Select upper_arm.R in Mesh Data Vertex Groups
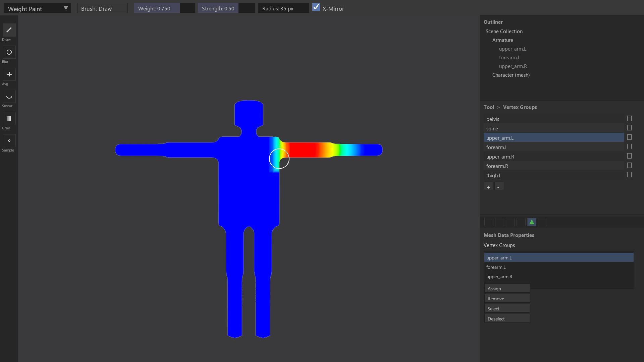The image size is (644, 362). [x=559, y=277]
